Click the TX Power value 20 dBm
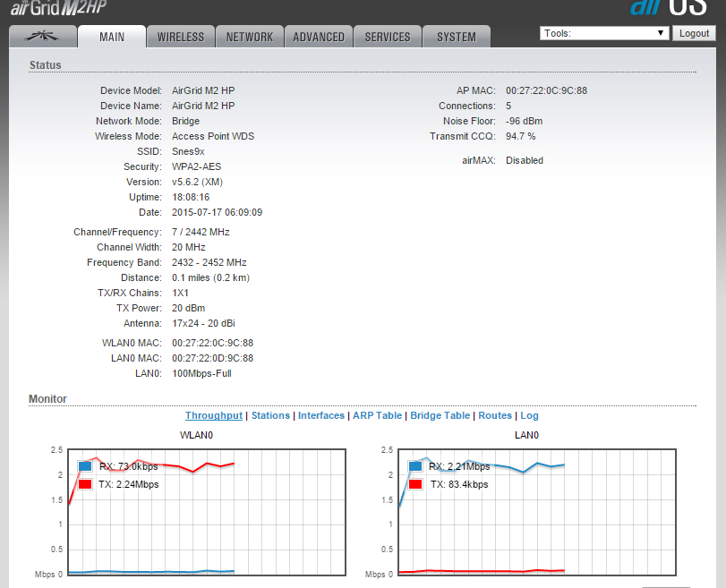Image resolution: width=726 pixels, height=588 pixels. coord(189,309)
